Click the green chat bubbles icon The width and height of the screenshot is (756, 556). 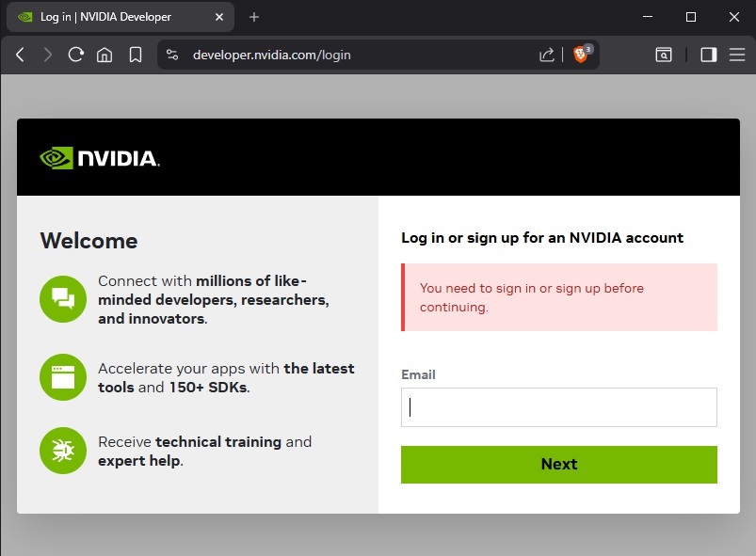point(63,299)
